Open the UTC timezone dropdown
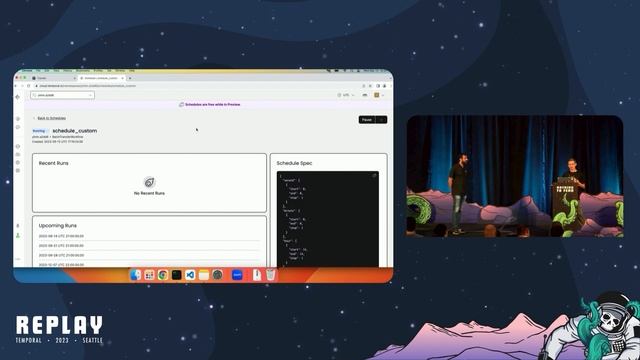 (346, 95)
